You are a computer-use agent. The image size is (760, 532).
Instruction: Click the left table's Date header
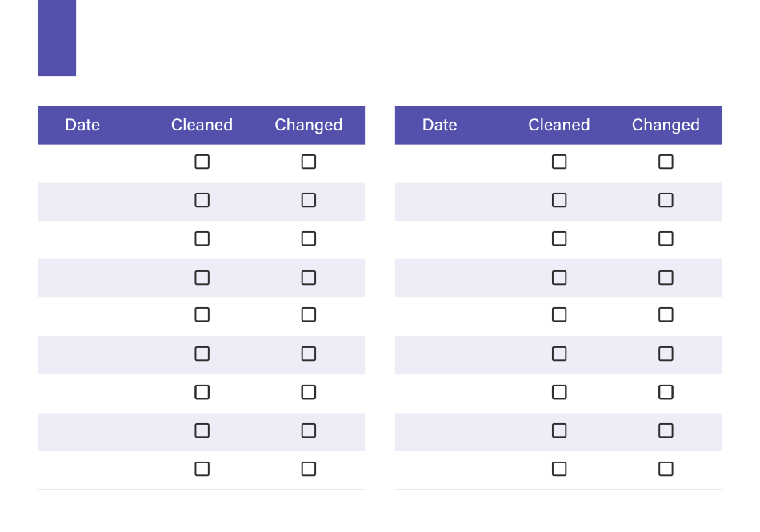click(x=82, y=125)
